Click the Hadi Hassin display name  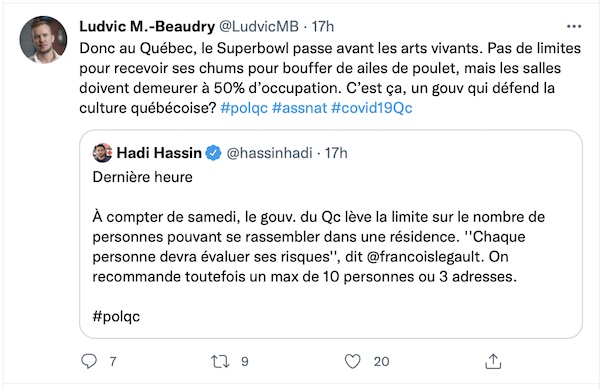159,153
